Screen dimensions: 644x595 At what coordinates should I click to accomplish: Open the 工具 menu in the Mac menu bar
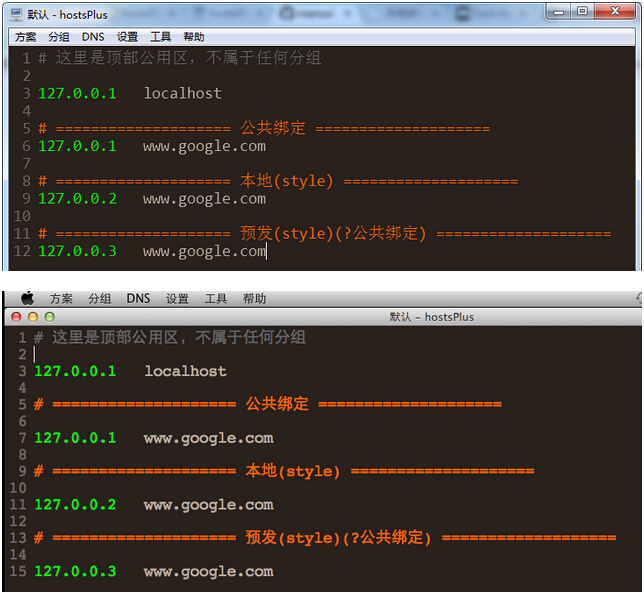pos(216,298)
